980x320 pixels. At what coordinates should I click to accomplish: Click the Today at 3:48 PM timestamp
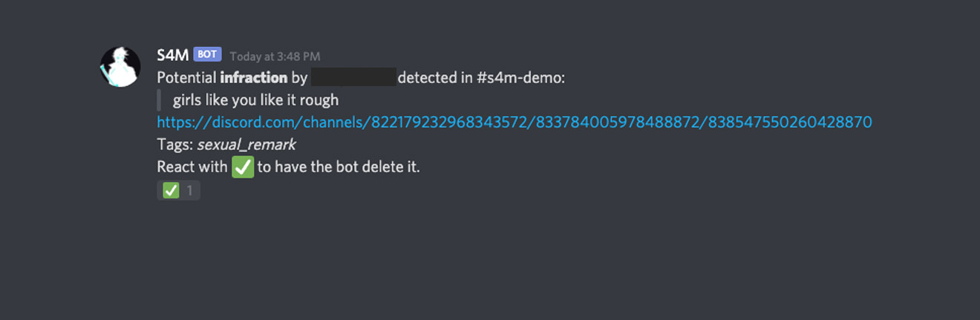pyautogui.click(x=275, y=56)
